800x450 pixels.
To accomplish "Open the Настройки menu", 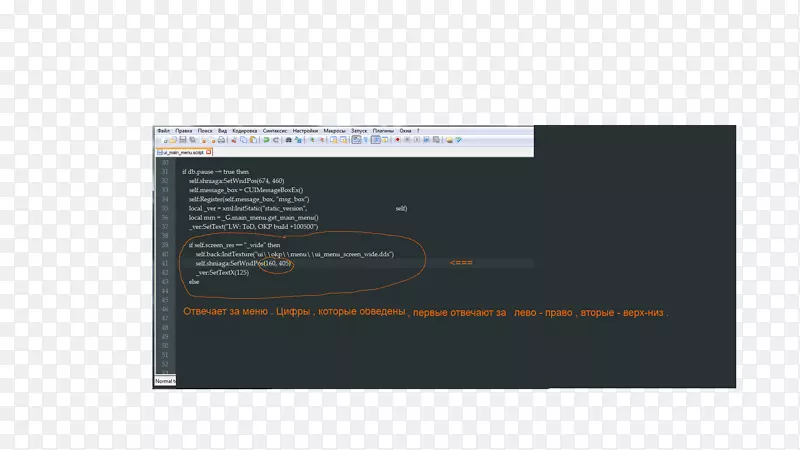I will (305, 131).
